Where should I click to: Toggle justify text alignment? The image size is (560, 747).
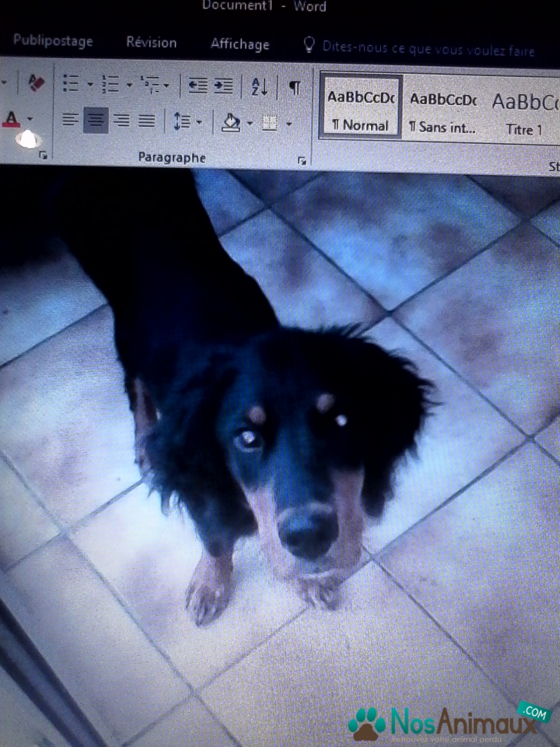(x=147, y=121)
